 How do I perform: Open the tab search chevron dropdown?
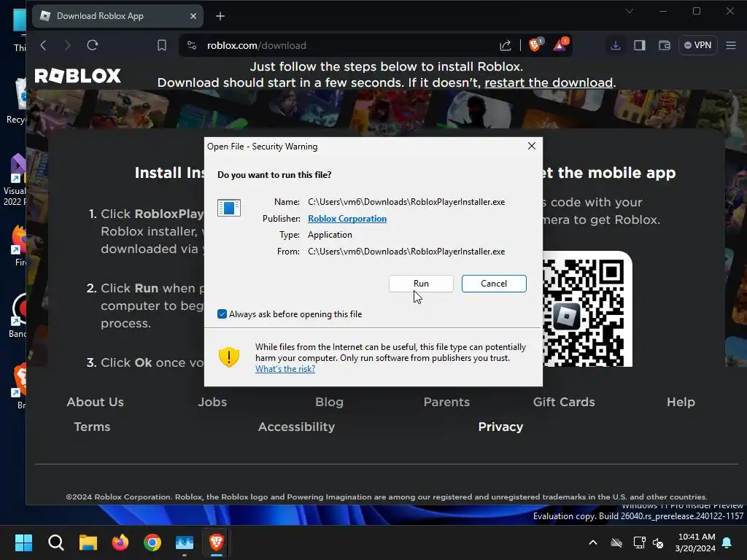[x=630, y=11]
